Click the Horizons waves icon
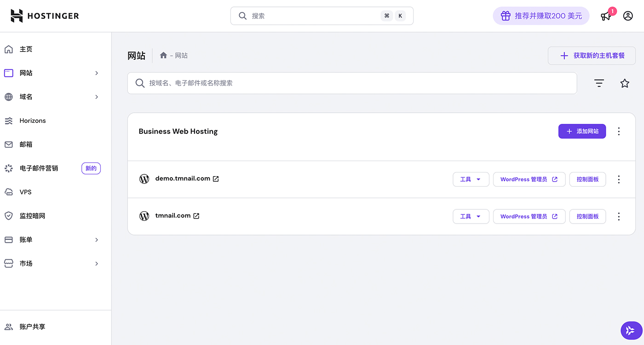Image resolution: width=644 pixels, height=345 pixels. click(8, 121)
